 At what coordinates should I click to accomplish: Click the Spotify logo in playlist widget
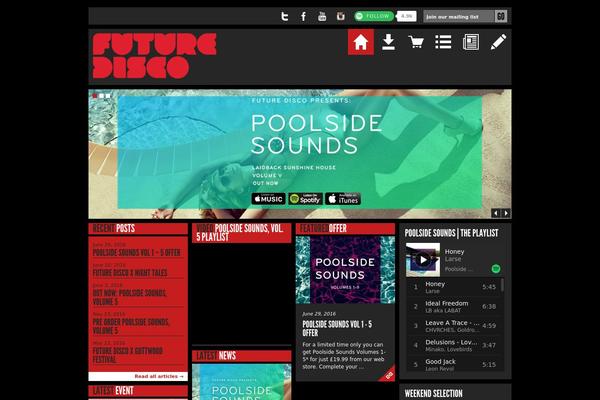496,269
